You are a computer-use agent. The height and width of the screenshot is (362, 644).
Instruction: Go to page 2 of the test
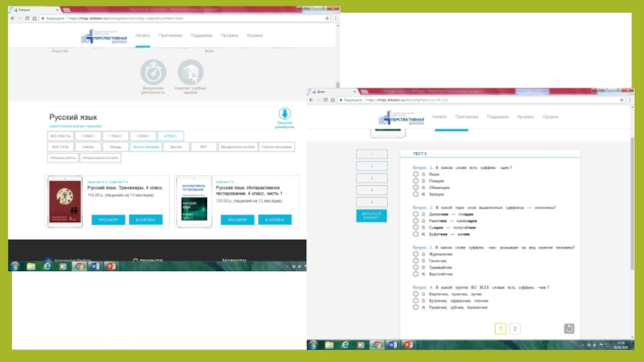(514, 328)
